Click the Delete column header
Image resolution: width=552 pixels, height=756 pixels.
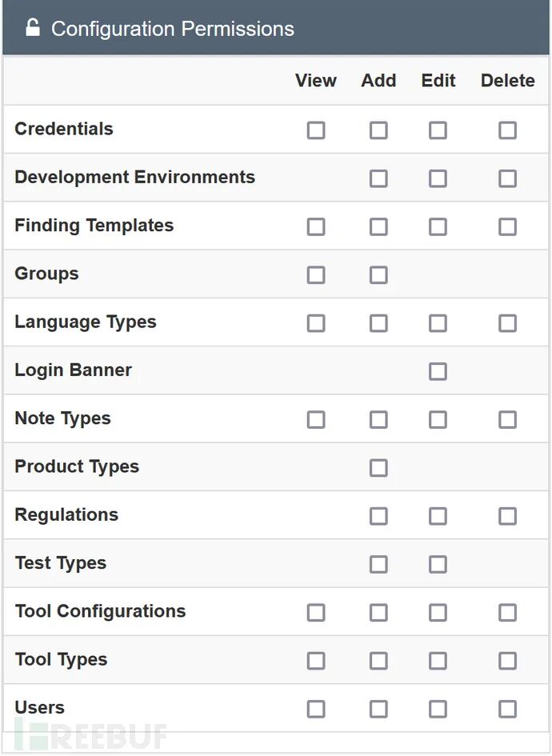[507, 81]
